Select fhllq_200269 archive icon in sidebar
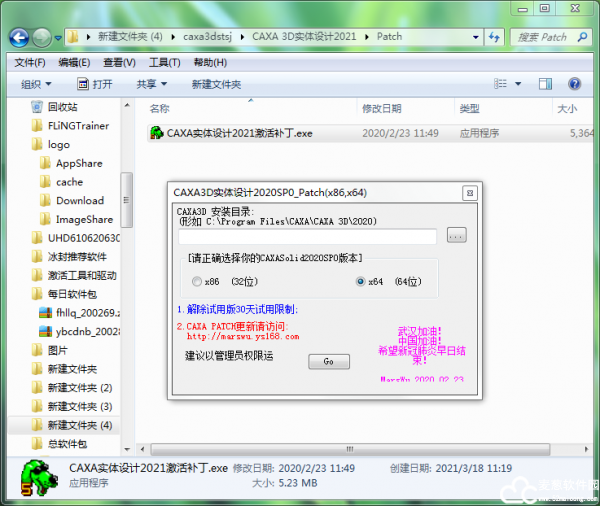This screenshot has height=506, width=600. (46, 313)
